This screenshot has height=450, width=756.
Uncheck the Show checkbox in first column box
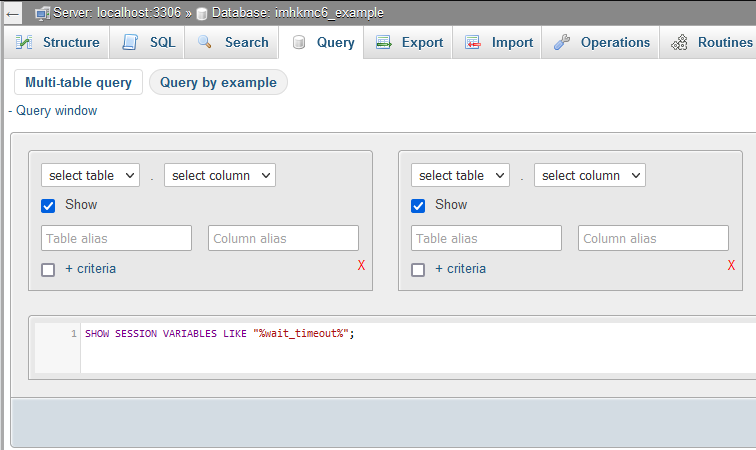(x=48, y=205)
